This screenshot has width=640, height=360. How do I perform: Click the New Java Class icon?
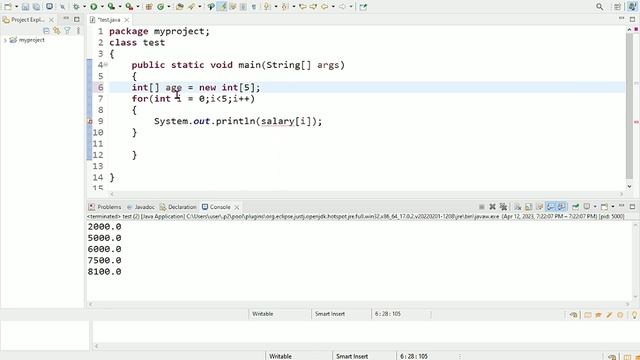point(160,7)
